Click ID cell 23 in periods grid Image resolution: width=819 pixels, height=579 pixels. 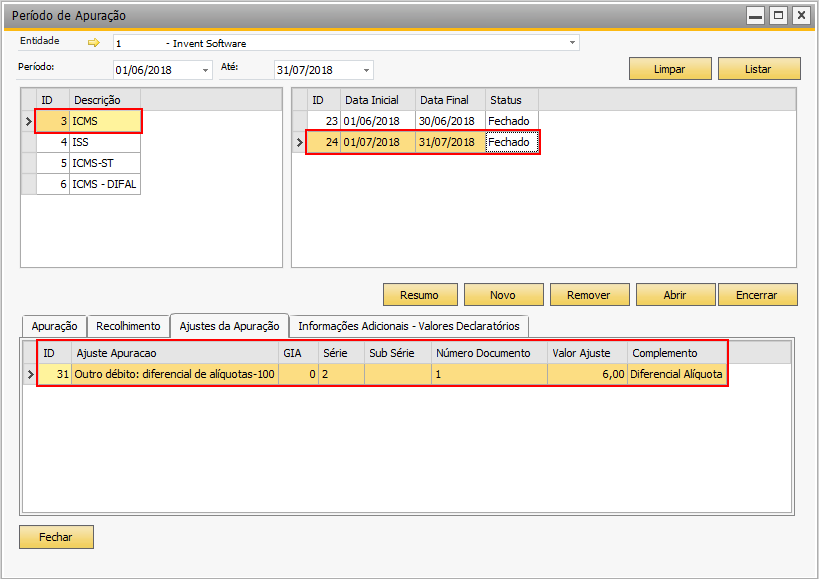click(324, 121)
